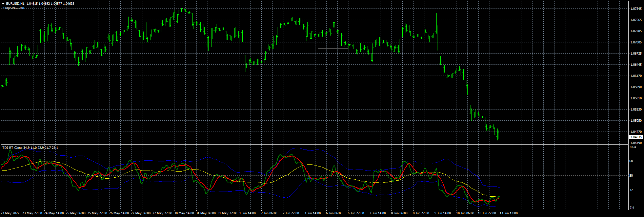The height and width of the screenshot is (217, 644).
Task: Click the 30 May 14:00 time label
Action: [x=184, y=213]
